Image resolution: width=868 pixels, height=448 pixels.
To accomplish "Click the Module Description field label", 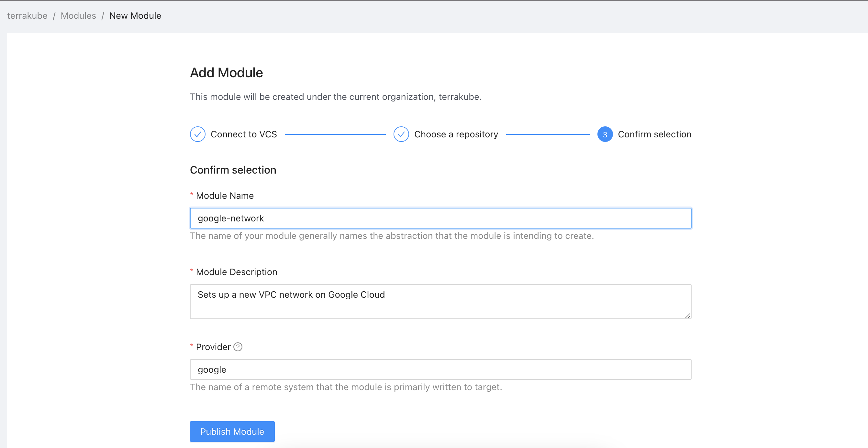I will point(237,272).
